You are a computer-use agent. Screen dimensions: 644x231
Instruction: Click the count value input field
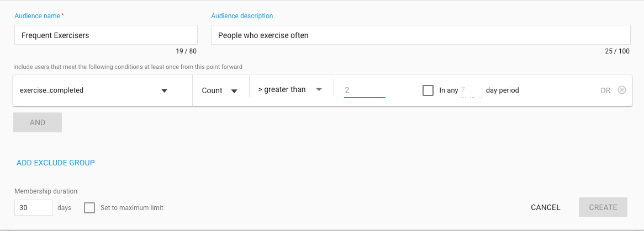click(365, 90)
